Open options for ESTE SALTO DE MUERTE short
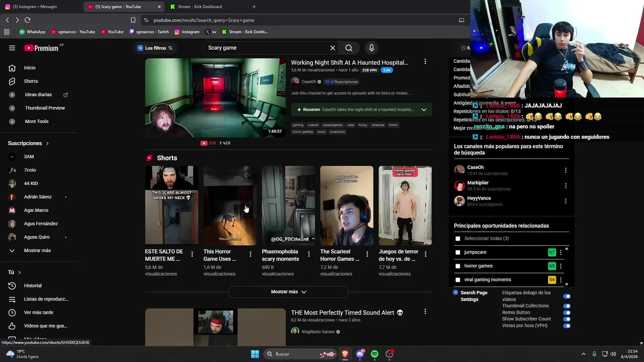The height and width of the screenshot is (362, 644). 192,254
